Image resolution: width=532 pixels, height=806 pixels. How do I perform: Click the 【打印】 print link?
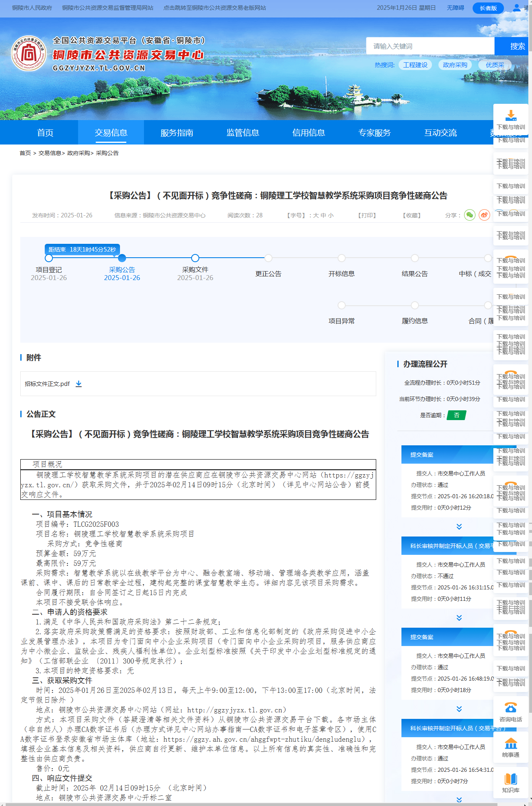[367, 215]
